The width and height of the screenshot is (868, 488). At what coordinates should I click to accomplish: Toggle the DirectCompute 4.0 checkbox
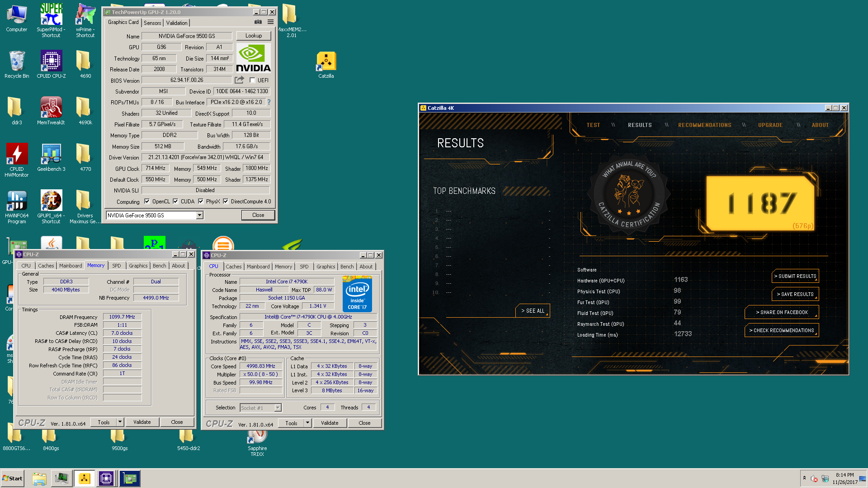click(x=226, y=202)
